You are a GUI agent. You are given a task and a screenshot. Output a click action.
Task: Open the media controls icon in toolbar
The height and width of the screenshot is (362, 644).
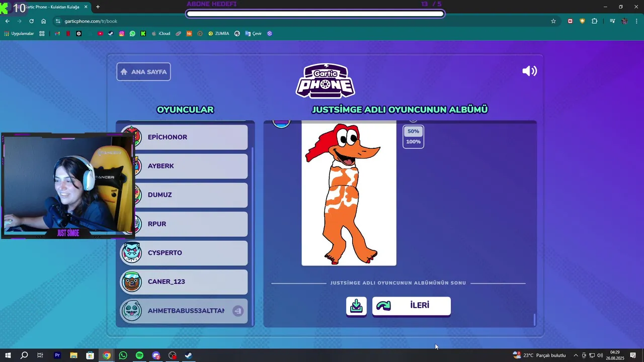pos(612,21)
